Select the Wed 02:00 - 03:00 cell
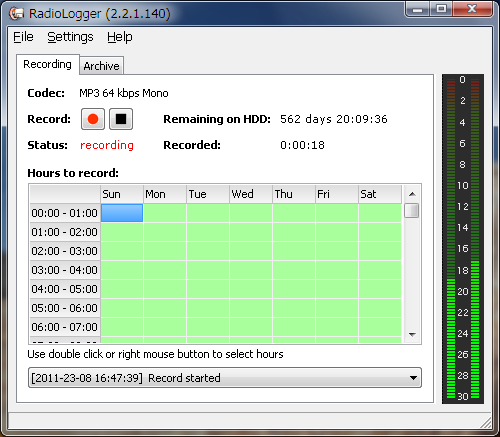 251,251
